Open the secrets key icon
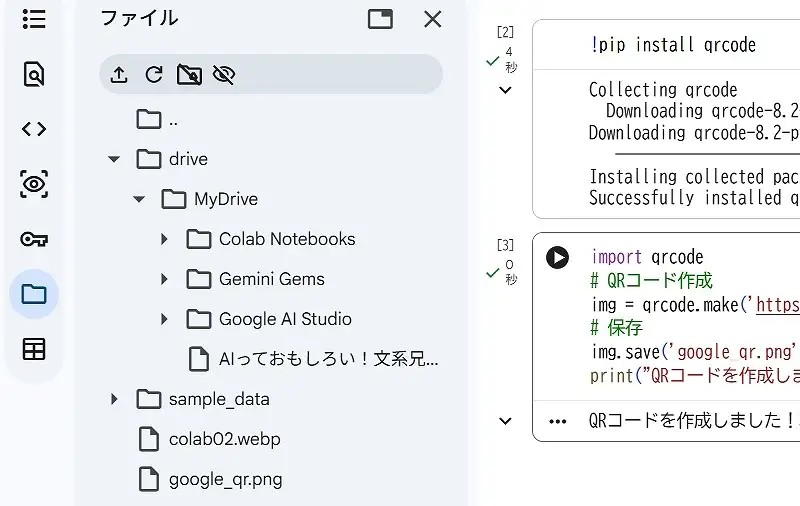 point(34,239)
